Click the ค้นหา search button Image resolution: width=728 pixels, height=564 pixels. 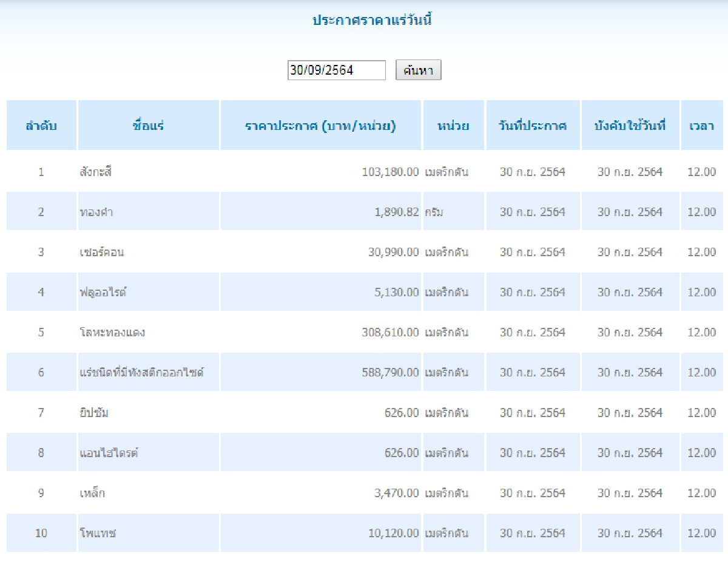tap(419, 70)
